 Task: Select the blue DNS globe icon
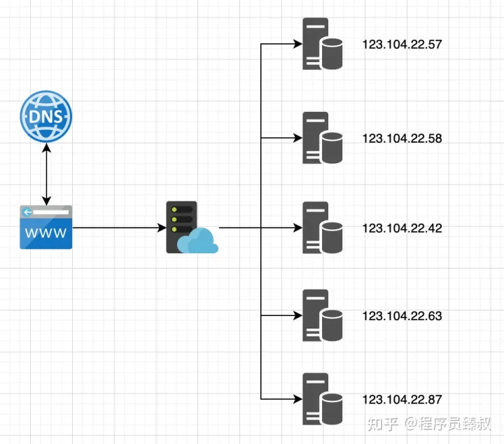(46, 116)
